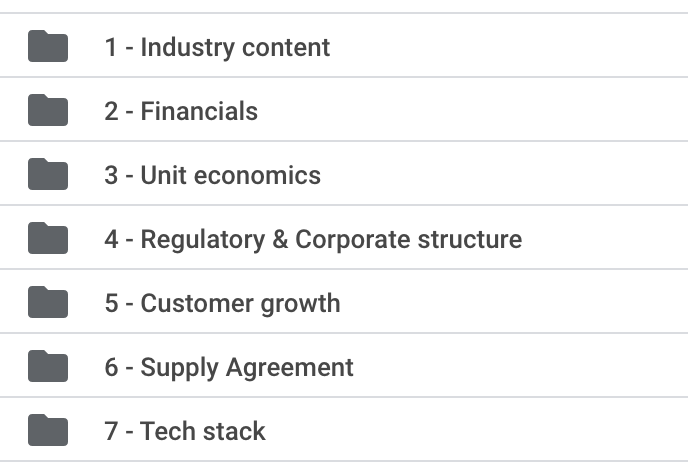Open 4 - Regulatory & Corporate structure label

(313, 240)
